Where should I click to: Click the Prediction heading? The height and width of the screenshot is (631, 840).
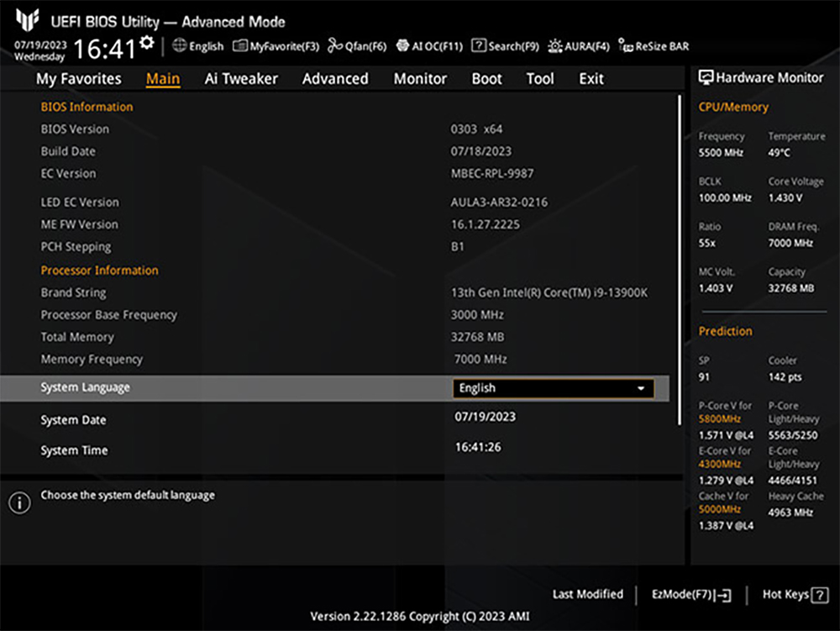tap(725, 332)
